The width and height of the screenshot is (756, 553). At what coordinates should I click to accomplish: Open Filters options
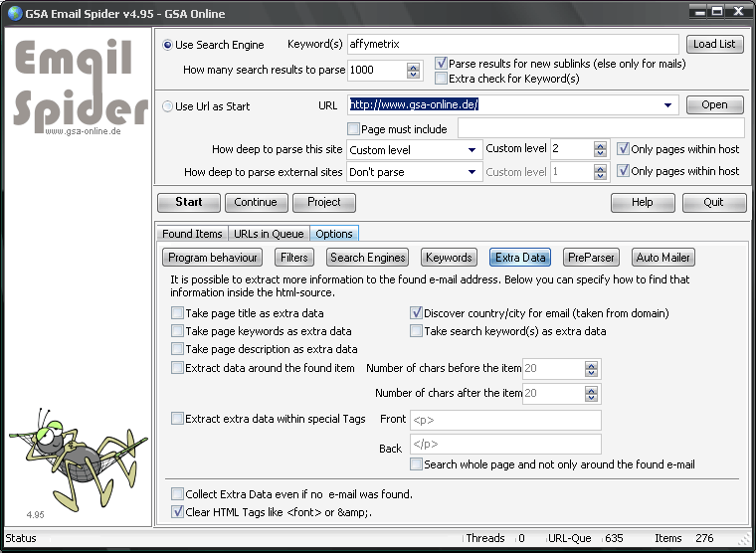(x=294, y=258)
